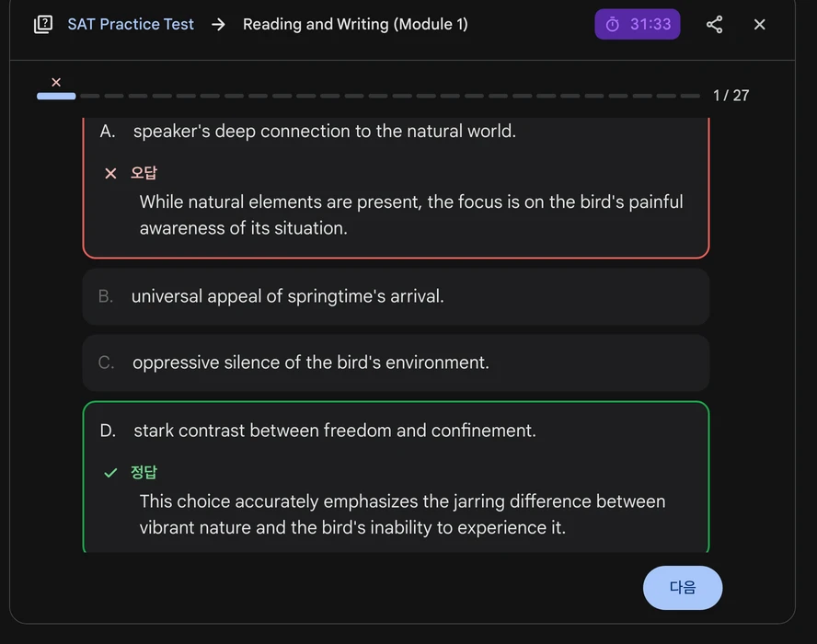The height and width of the screenshot is (644, 817).
Task: Pick option C about oppressive silence
Action: pyautogui.click(x=310, y=362)
